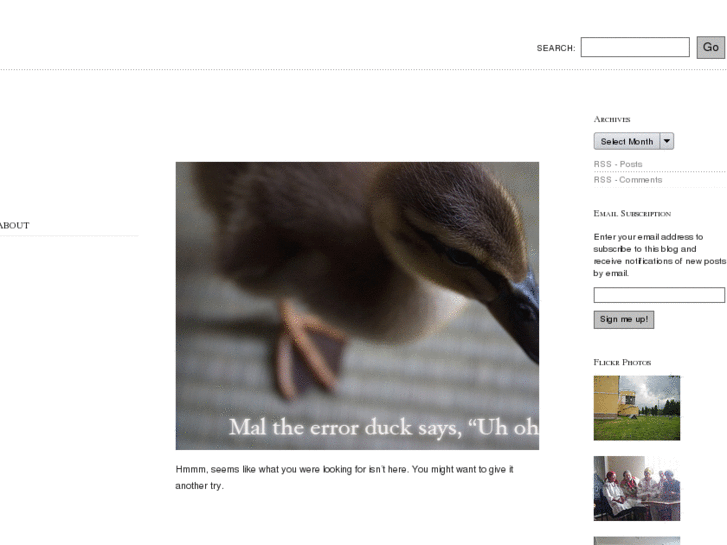Click the Flickr Photos sidebar heading
The image size is (727, 545).
tap(622, 362)
